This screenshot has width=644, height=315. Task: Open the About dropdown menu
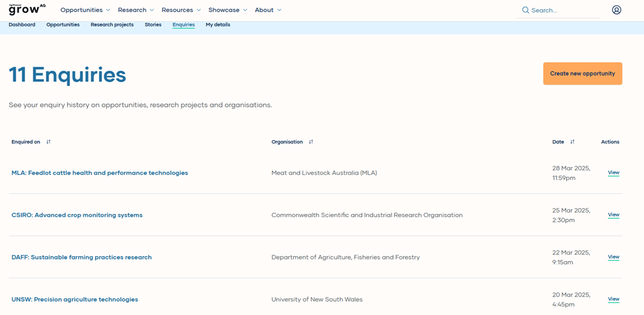click(x=268, y=10)
